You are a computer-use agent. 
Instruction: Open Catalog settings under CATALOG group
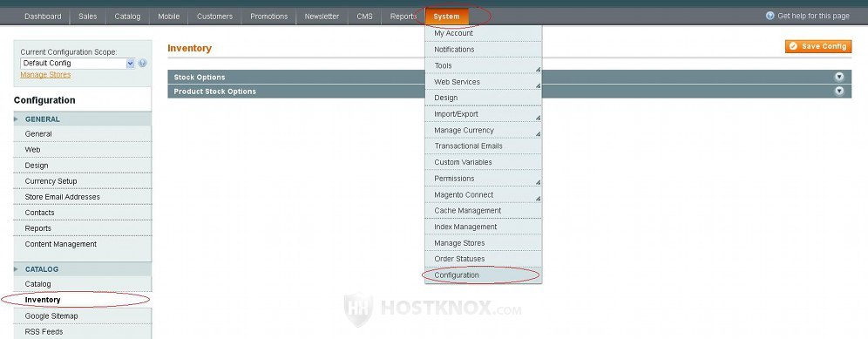[83, 284]
